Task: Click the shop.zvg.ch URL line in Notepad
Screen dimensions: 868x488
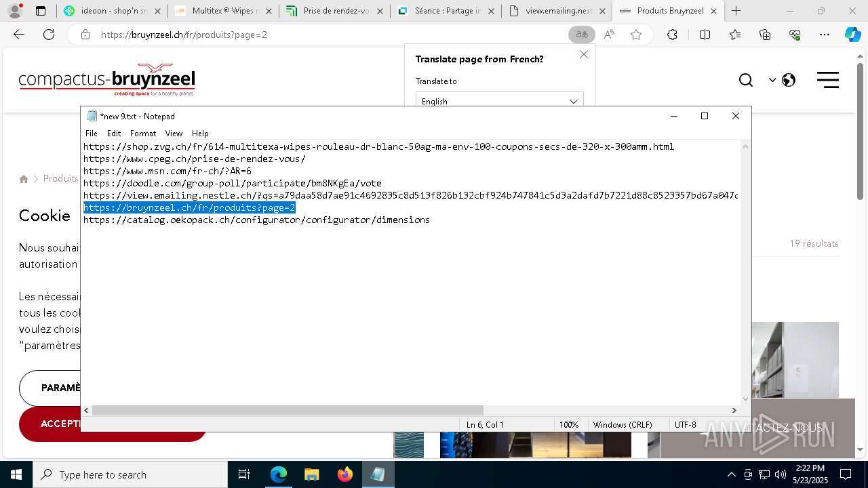Action: (378, 146)
